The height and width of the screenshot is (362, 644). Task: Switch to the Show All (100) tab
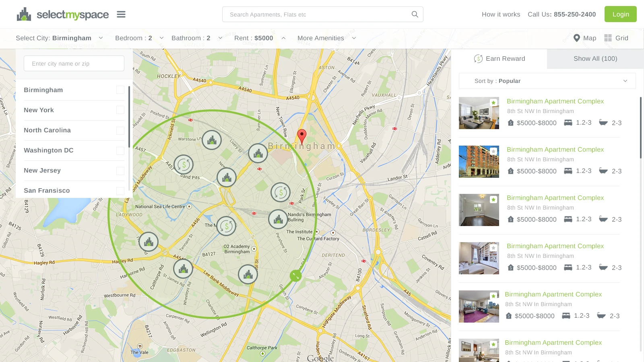[x=595, y=59]
